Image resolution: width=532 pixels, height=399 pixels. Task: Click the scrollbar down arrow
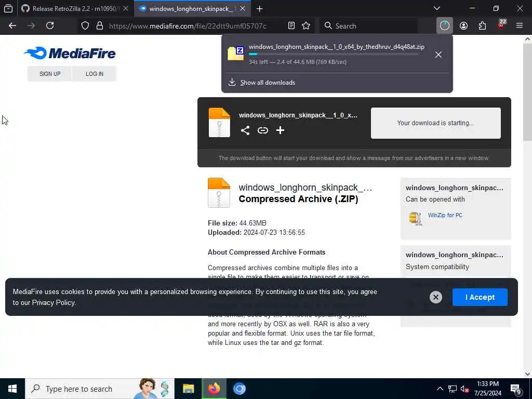click(x=527, y=374)
